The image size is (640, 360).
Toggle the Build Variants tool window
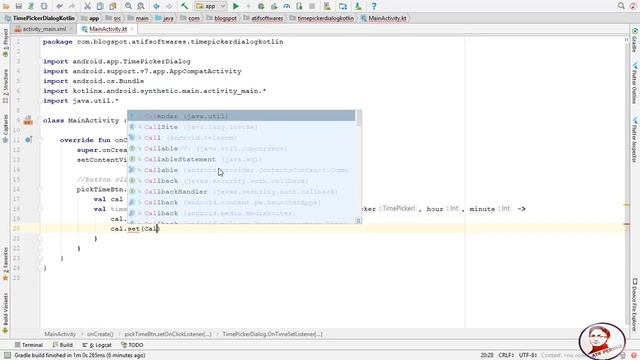point(5,313)
